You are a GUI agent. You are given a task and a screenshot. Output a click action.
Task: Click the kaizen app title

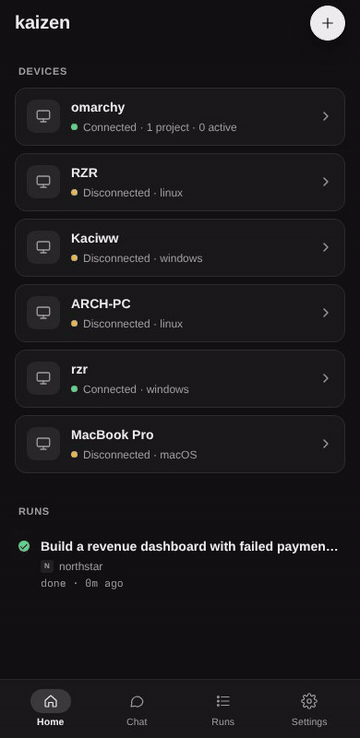[x=42, y=22]
